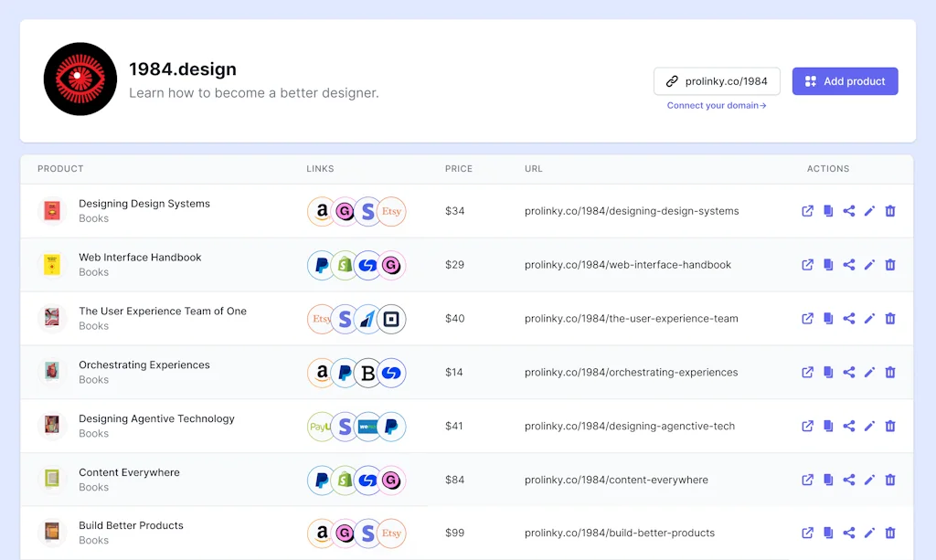Click the Add product button
Image resolution: width=936 pixels, height=560 pixels.
[845, 81]
